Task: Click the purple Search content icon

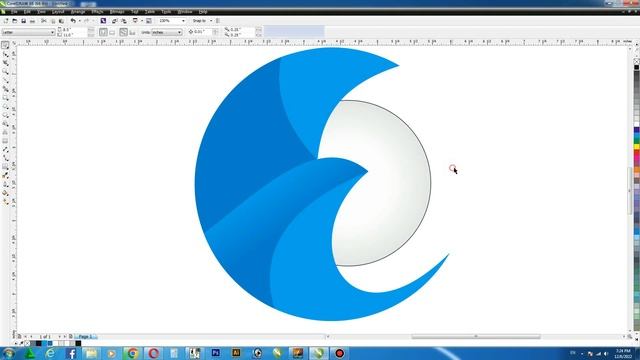Action: pos(103,21)
